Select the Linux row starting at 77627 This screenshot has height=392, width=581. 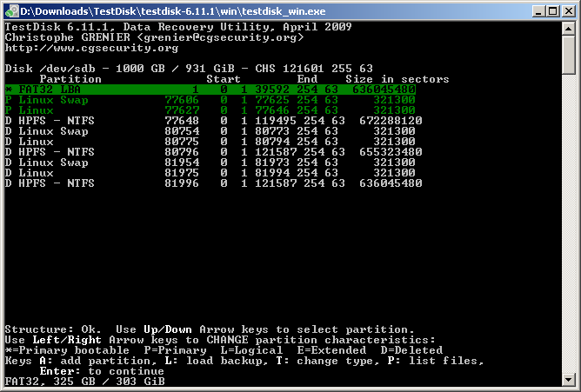click(210, 110)
